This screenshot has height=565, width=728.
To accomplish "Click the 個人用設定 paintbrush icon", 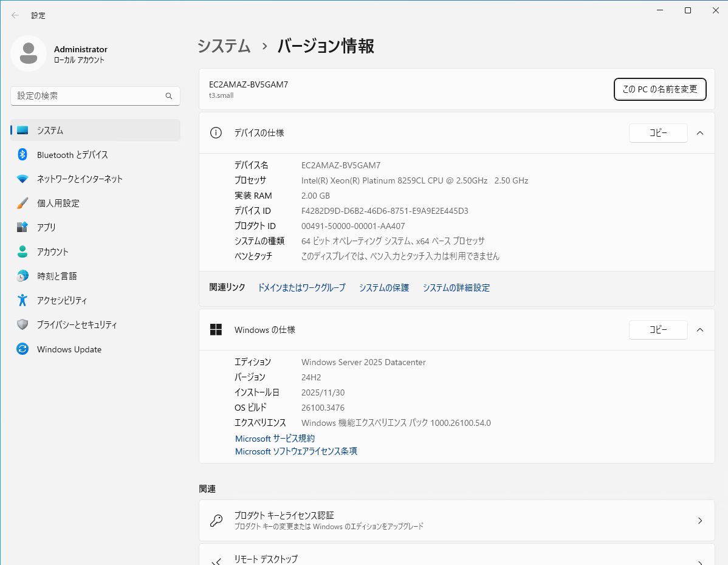I will (22, 203).
